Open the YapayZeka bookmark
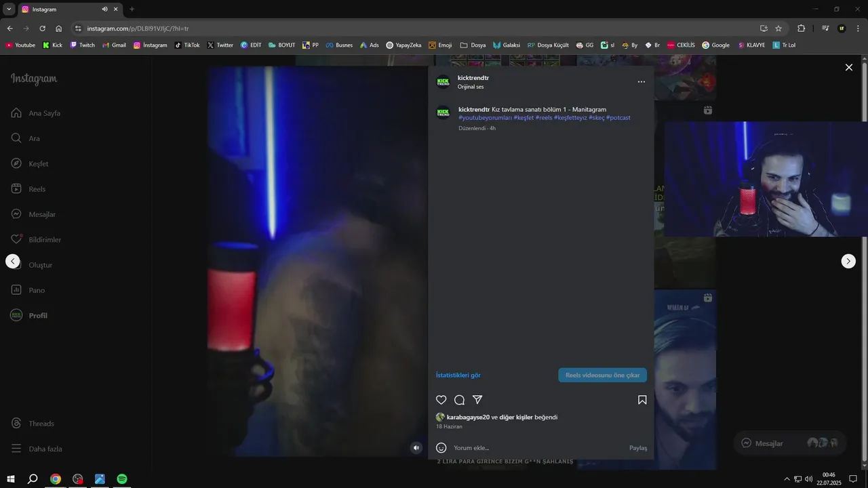 [x=403, y=45]
